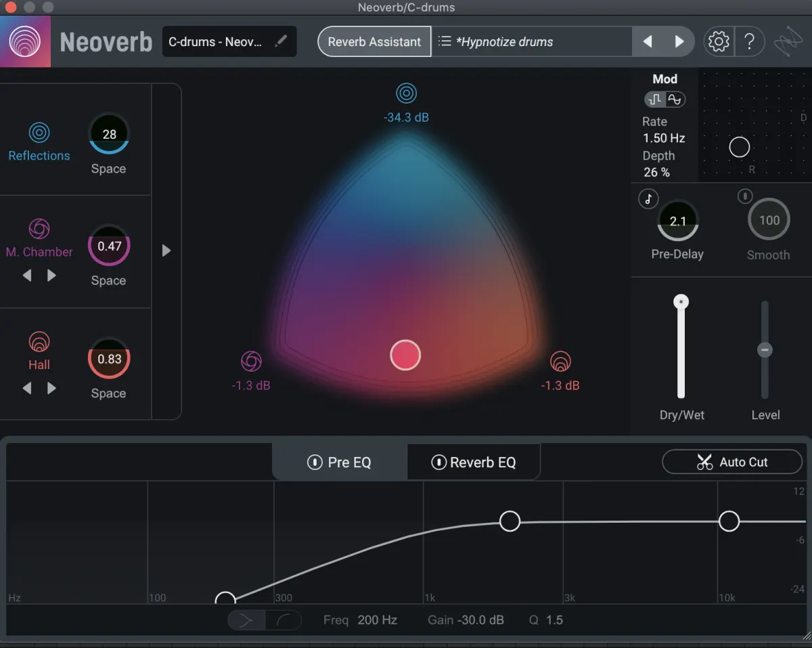Select the middle EQ node near 2k
The height and width of the screenshot is (648, 812).
(x=510, y=521)
